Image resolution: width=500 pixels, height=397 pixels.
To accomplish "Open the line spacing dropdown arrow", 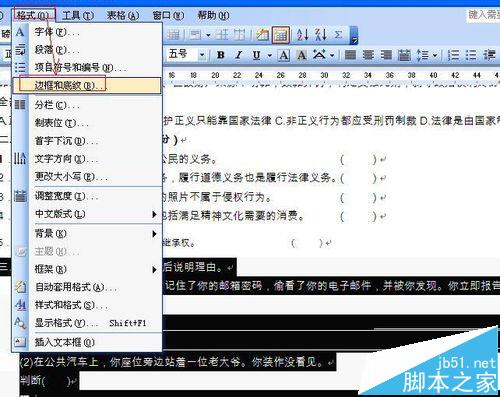I will (435, 55).
